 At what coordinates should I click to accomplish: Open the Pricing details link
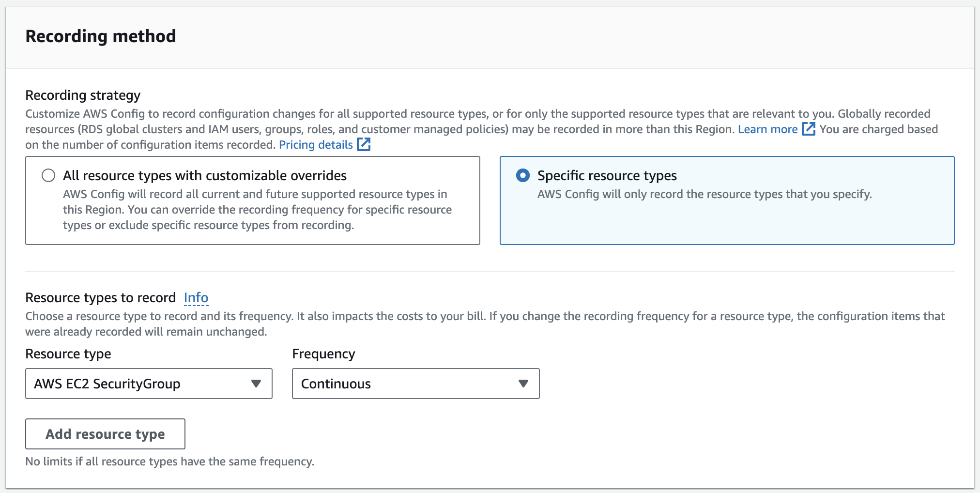pyautogui.click(x=316, y=145)
